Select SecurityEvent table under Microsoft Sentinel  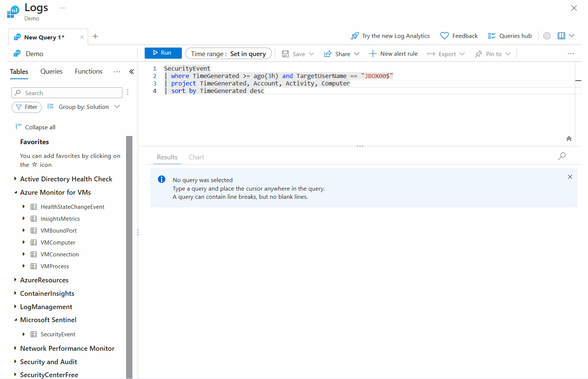click(x=58, y=334)
